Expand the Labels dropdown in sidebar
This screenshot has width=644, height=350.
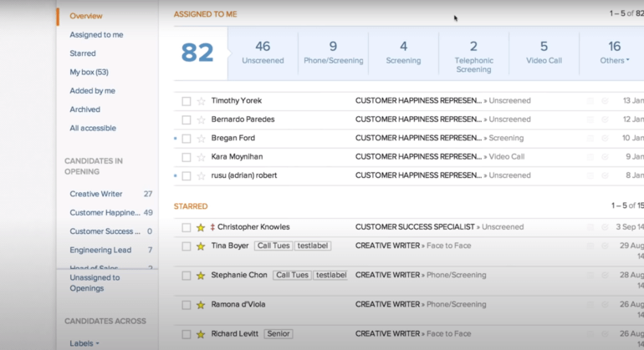point(84,343)
